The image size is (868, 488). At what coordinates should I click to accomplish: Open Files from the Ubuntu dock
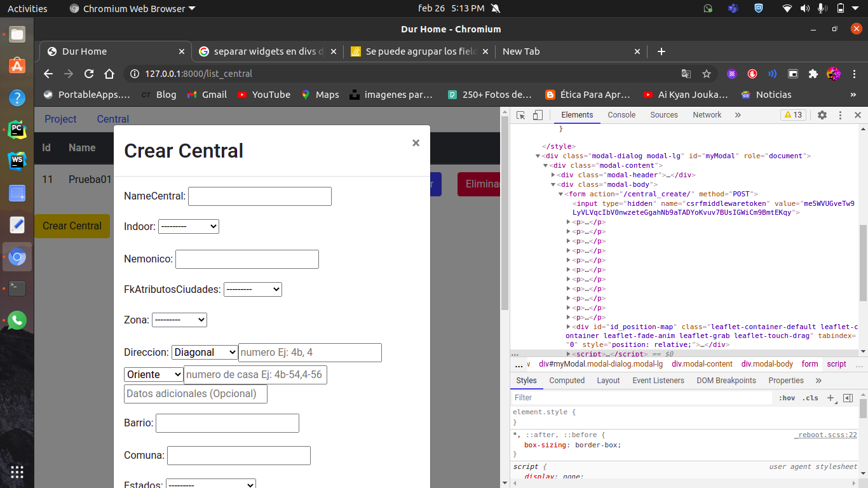tap(17, 34)
